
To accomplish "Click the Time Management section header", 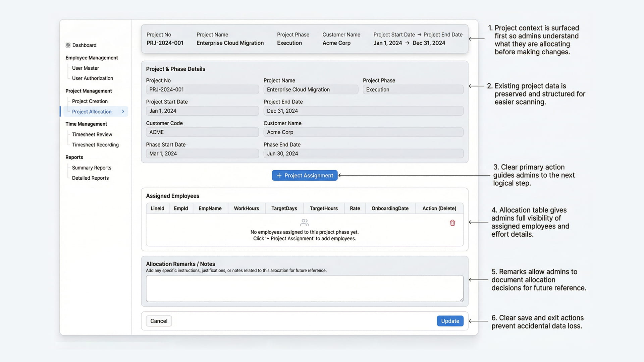I will (86, 124).
